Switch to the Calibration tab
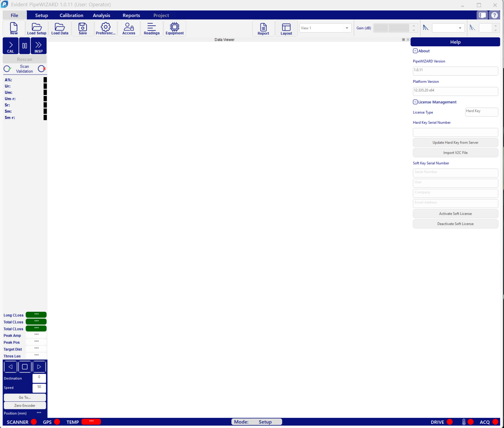504x428 pixels. pos(72,15)
